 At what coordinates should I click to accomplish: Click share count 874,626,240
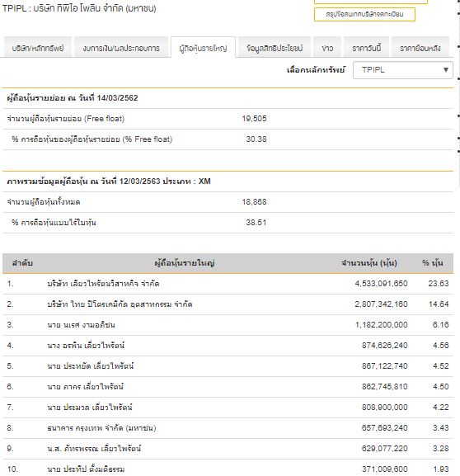point(384,346)
